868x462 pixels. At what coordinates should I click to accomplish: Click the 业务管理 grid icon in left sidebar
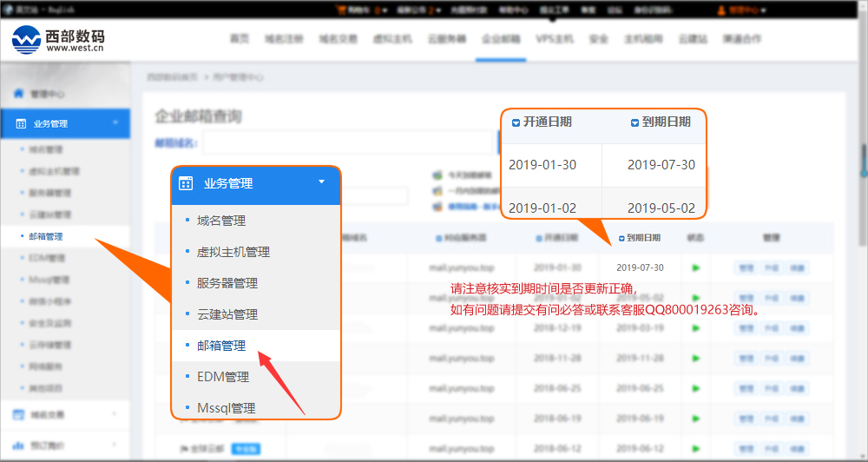[21, 124]
